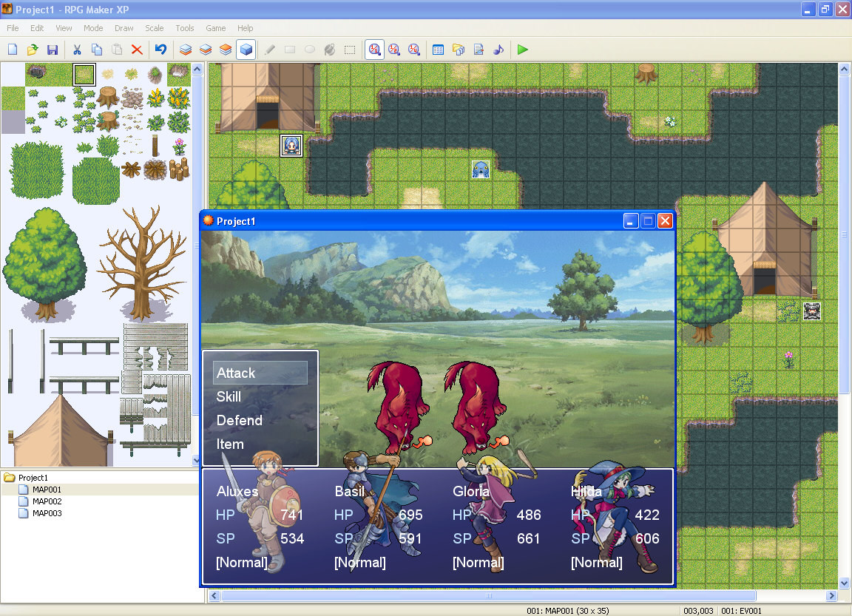The height and width of the screenshot is (616, 852).
Task: Choose Attack in the battle command menu
Action: (260, 373)
